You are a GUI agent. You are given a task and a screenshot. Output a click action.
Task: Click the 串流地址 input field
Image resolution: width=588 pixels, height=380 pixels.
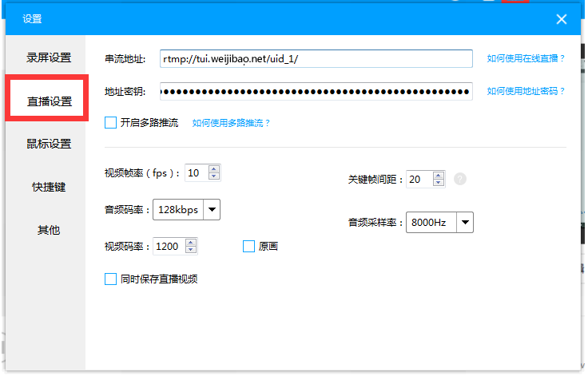pyautogui.click(x=316, y=59)
